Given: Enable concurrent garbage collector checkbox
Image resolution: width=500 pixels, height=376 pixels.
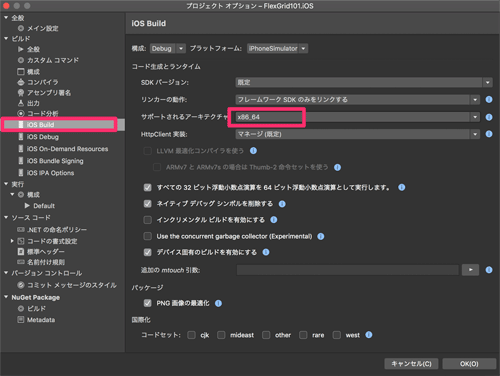Looking at the screenshot, I should [x=147, y=236].
